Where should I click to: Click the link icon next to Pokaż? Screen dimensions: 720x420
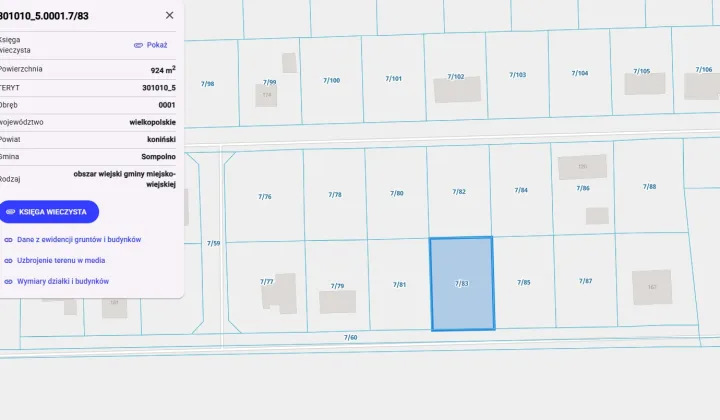(x=138, y=45)
